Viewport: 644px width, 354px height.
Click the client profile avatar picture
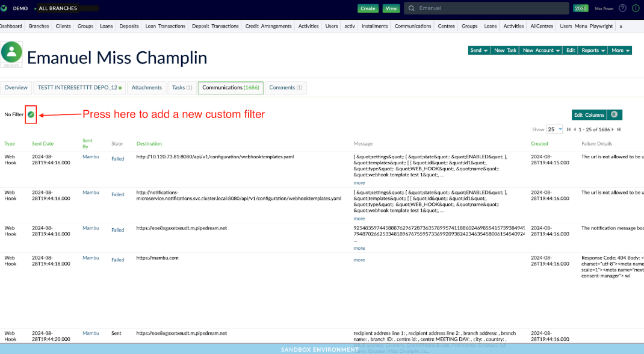pyautogui.click(x=11, y=52)
